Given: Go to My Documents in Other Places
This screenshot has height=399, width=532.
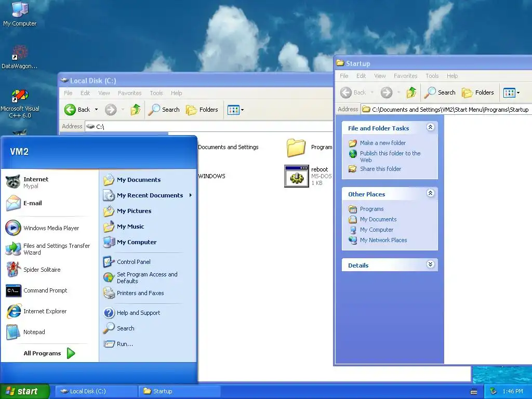Looking at the screenshot, I should [378, 219].
